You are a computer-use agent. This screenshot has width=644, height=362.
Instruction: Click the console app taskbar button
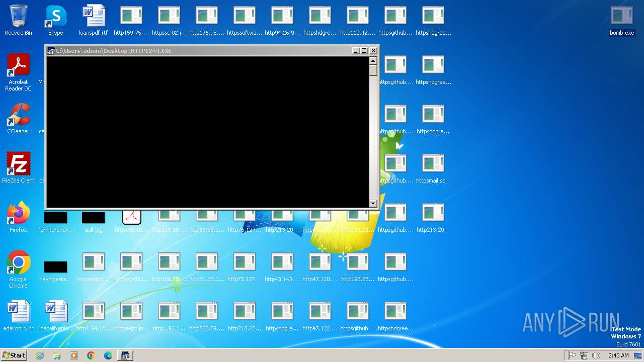pos(125,355)
